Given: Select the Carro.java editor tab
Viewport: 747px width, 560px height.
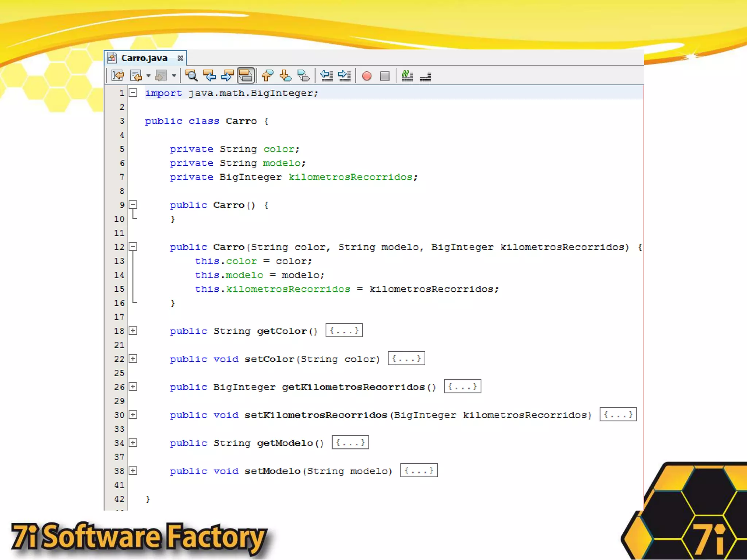Looking at the screenshot, I should click(x=144, y=58).
